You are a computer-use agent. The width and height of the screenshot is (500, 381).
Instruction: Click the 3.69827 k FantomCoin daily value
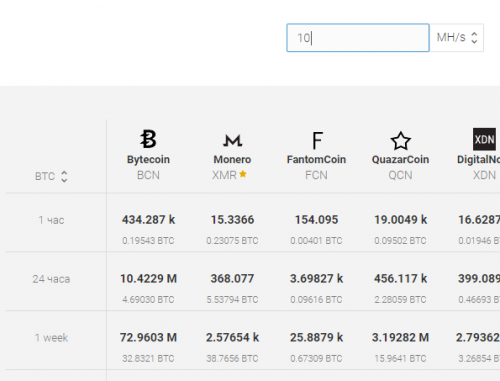coord(316,279)
